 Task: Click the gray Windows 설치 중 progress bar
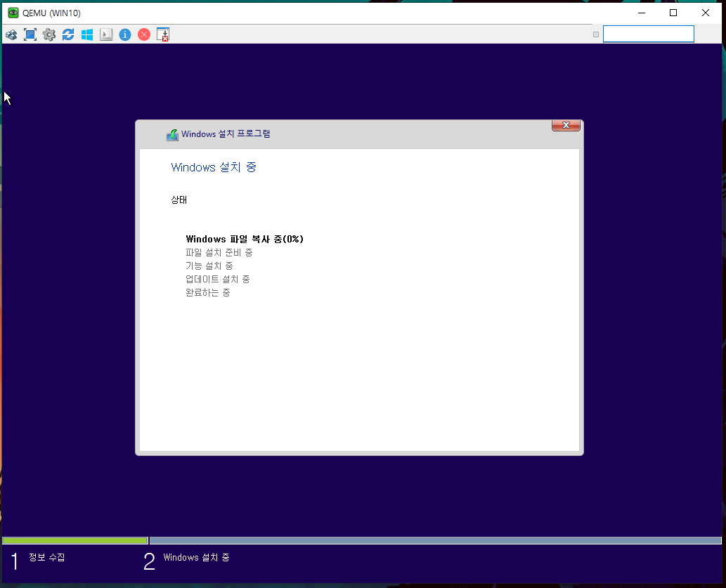435,540
